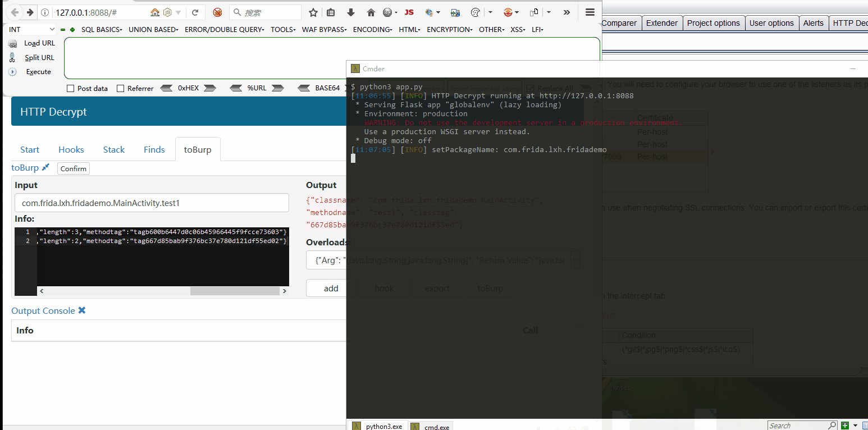
Task: Click the Load URL icon
Action: coord(12,43)
